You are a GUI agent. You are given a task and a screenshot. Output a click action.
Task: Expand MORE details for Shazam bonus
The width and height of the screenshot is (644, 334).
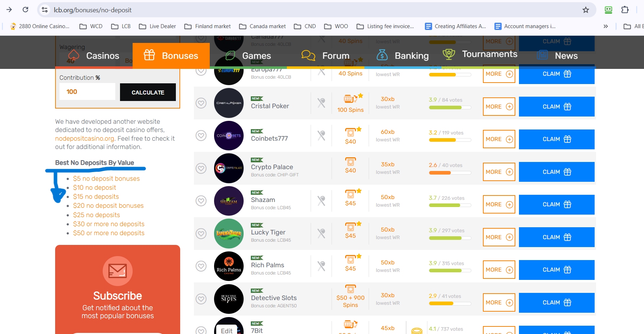[x=499, y=205]
